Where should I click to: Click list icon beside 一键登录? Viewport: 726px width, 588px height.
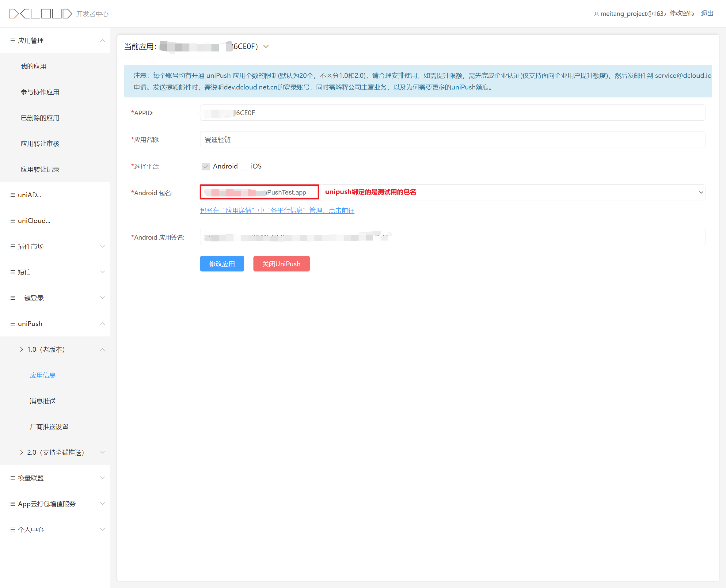click(x=12, y=298)
